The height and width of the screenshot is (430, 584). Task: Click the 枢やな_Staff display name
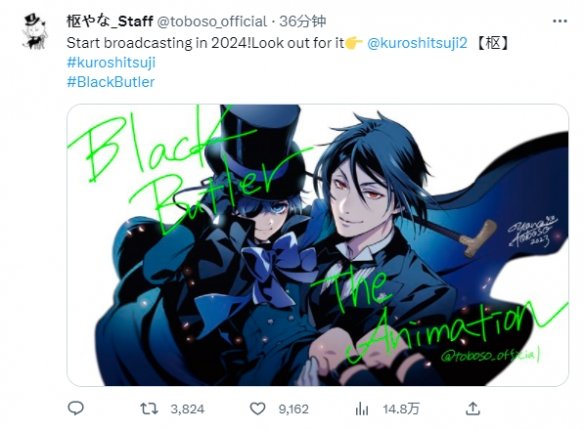point(110,21)
